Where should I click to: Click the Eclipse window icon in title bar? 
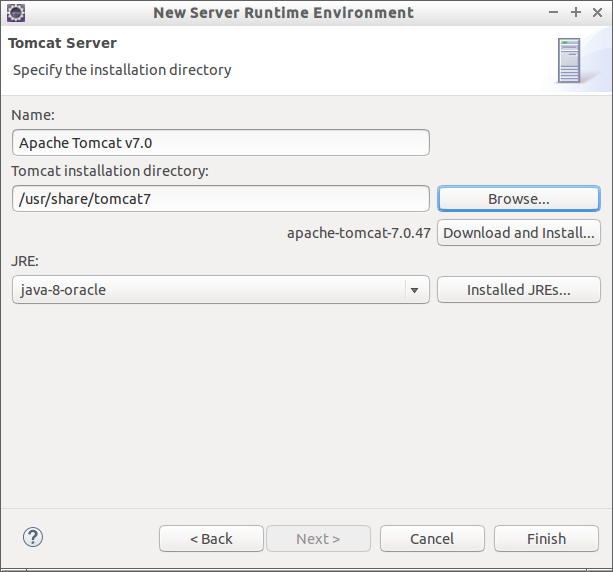pyautogui.click(x=16, y=13)
